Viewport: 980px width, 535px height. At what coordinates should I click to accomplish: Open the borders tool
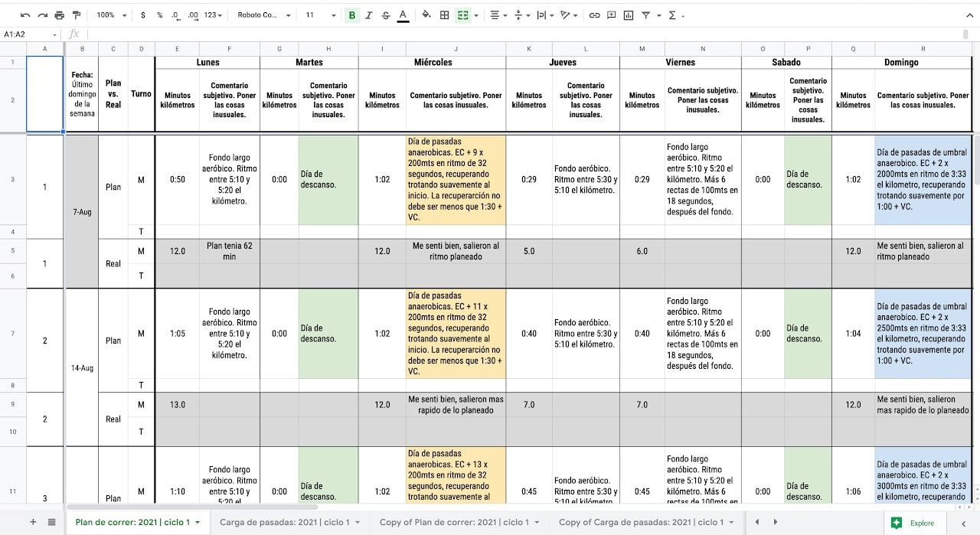[x=444, y=15]
